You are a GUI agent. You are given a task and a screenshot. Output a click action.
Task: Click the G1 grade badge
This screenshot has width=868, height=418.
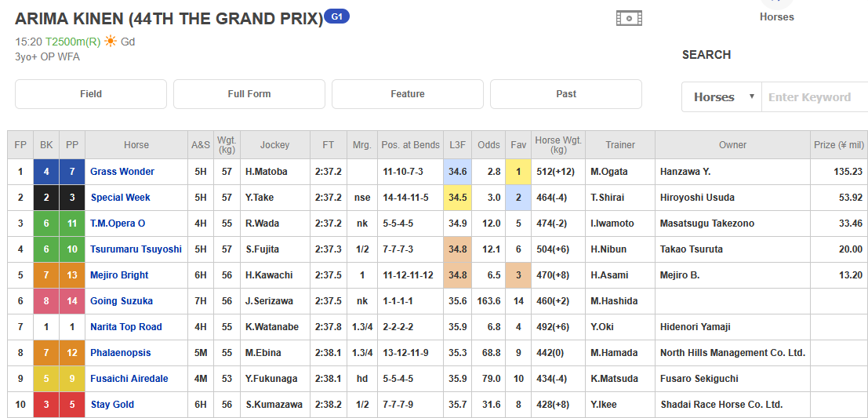336,17
